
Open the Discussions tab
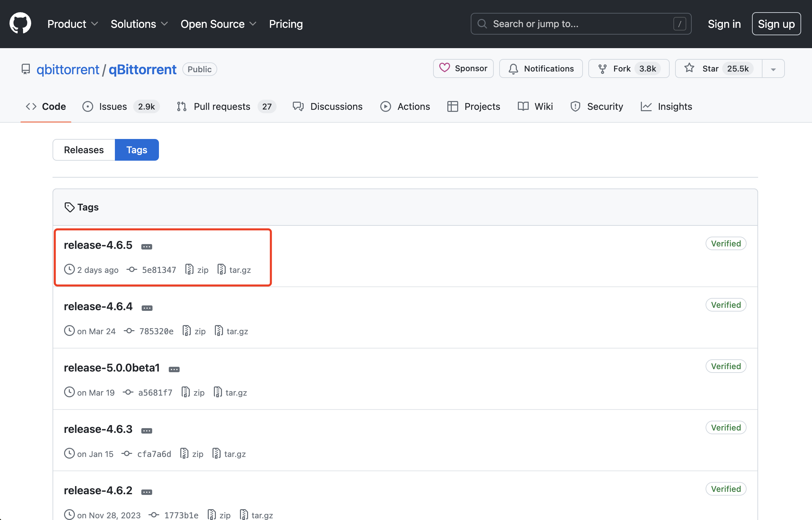pos(327,106)
